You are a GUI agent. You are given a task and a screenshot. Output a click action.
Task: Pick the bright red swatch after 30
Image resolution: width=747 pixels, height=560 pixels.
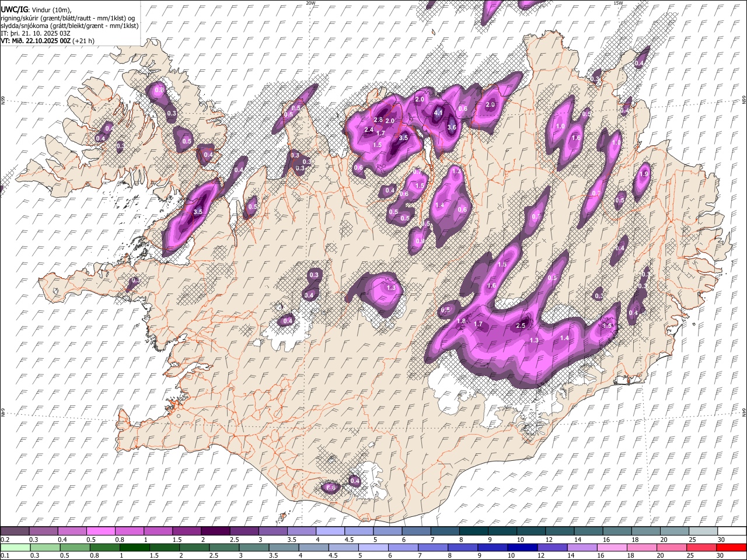click(731, 547)
